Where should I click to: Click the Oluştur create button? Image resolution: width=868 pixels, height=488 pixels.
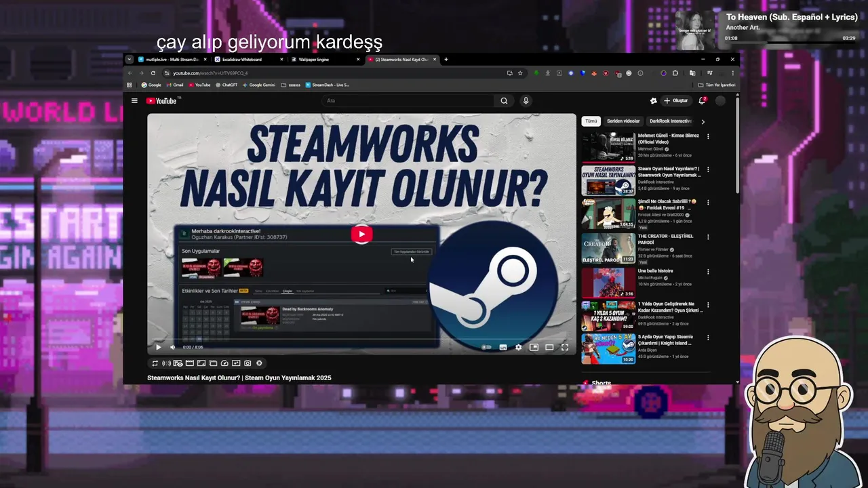pos(675,101)
